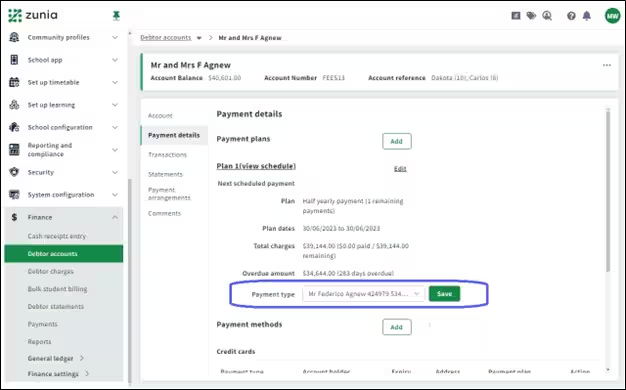The width and height of the screenshot is (626, 390).
Task: Click the Finance dollar icon
Action: [x=14, y=217]
